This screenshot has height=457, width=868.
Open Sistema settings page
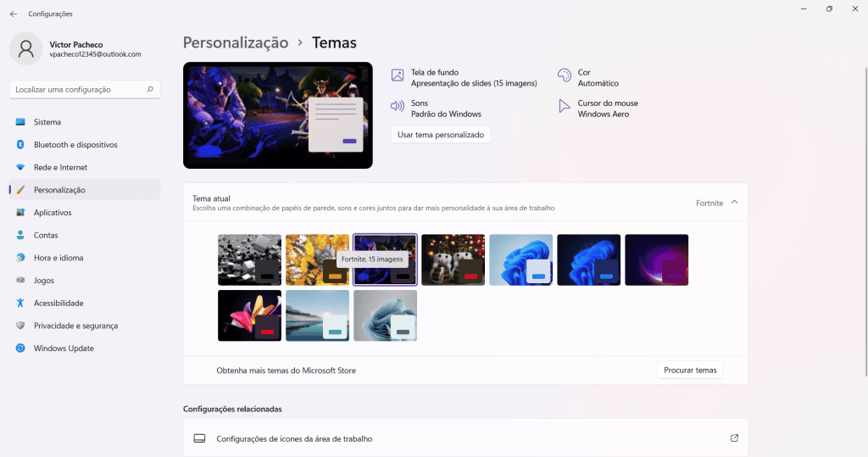point(85,122)
